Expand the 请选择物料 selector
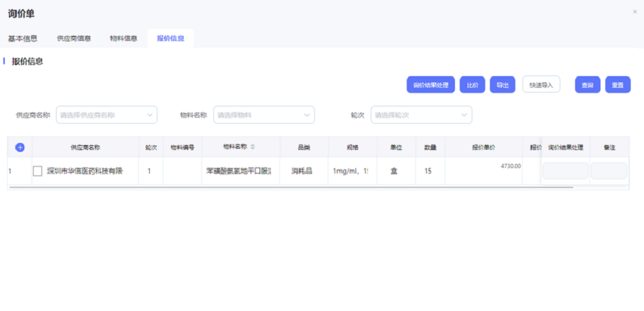The height and width of the screenshot is (311, 644). click(257, 115)
